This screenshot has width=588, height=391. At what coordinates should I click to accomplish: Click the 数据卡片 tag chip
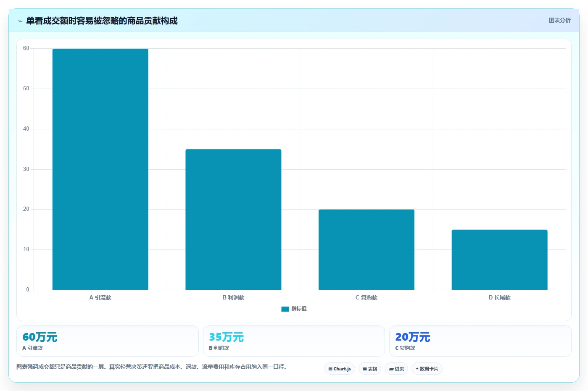point(427,369)
